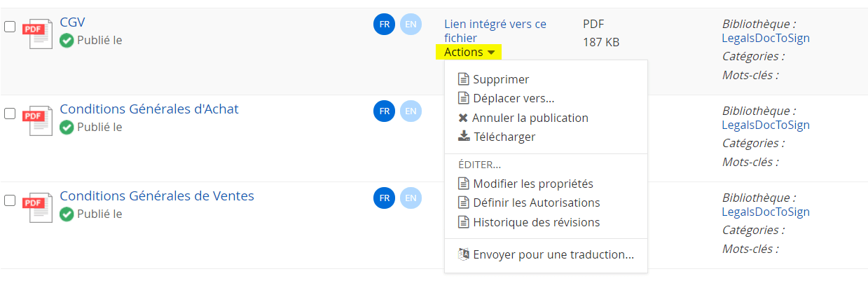868x288 pixels.
Task: Click the green published checkmark under CGV
Action: [67, 41]
